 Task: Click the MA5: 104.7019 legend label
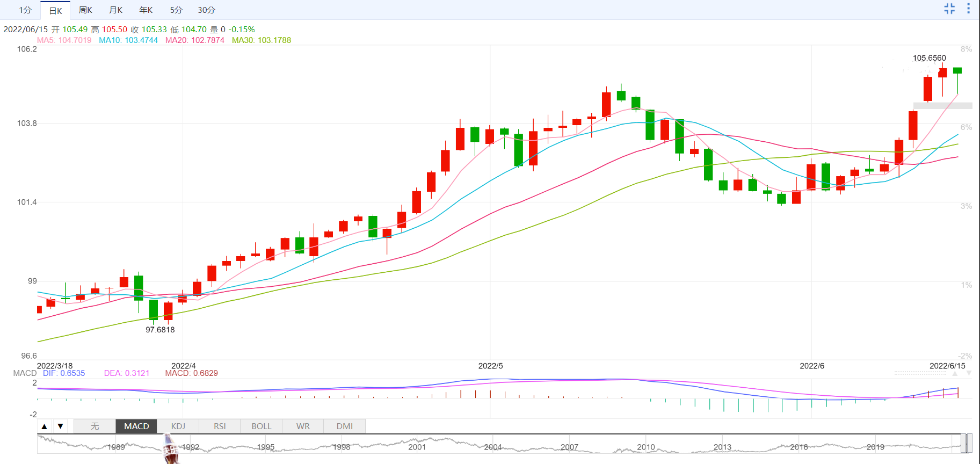pyautogui.click(x=64, y=40)
